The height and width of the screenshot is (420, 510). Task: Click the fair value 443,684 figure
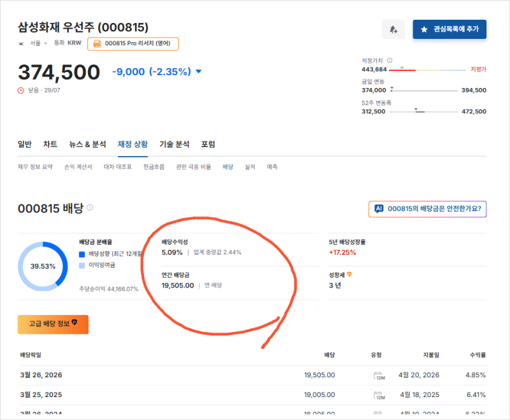[x=374, y=69]
